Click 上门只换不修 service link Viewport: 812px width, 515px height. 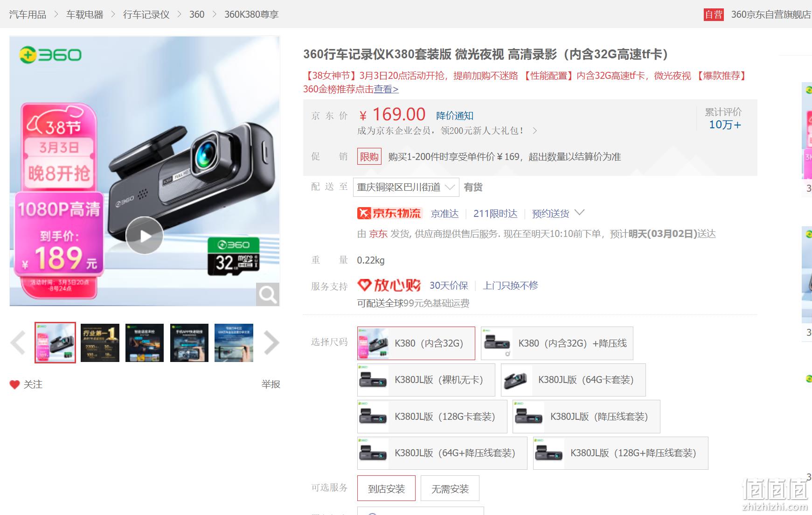tap(510, 285)
